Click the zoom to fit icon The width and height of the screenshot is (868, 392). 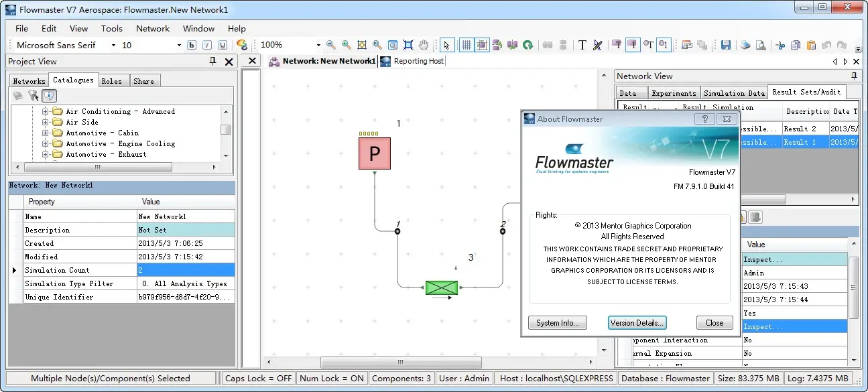click(362, 45)
